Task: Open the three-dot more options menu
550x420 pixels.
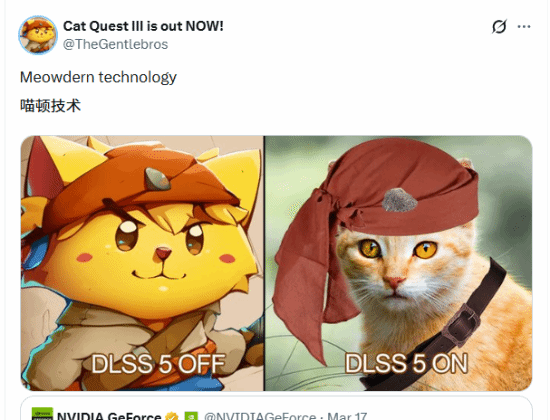Action: pos(524,26)
